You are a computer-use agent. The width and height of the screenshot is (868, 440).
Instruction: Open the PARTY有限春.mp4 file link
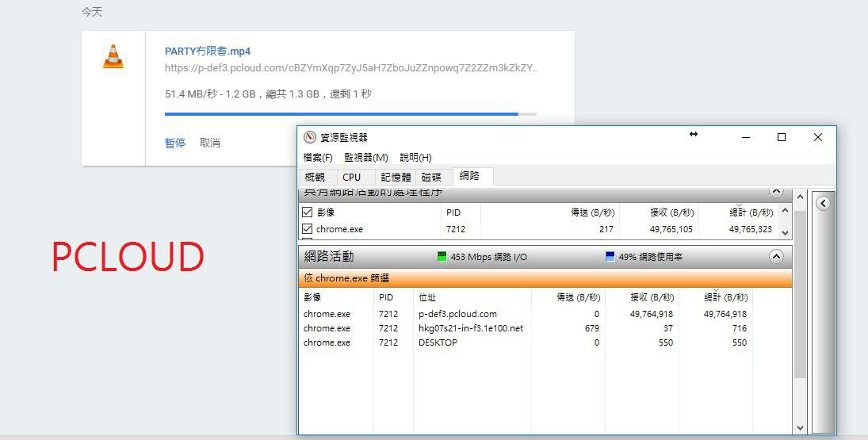pos(208,51)
